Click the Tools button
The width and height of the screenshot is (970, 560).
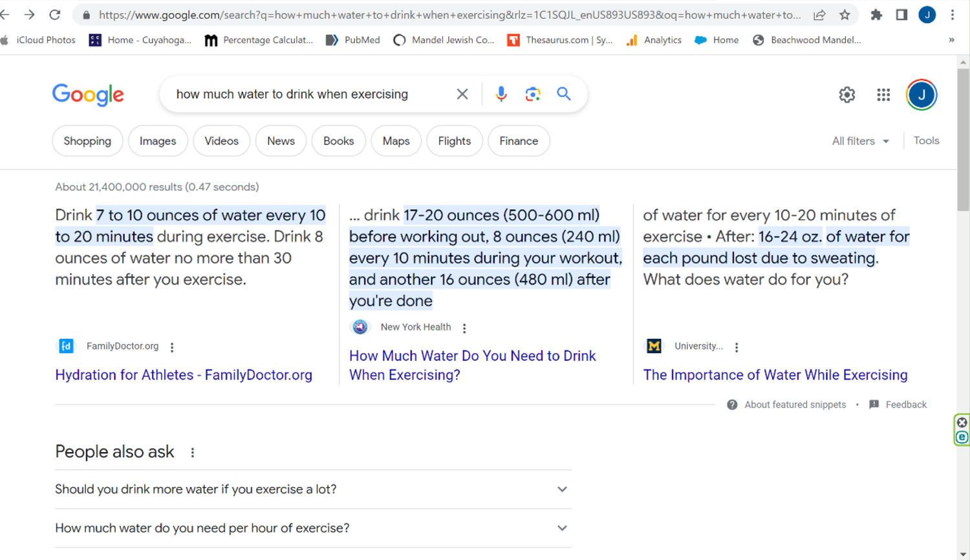point(926,141)
